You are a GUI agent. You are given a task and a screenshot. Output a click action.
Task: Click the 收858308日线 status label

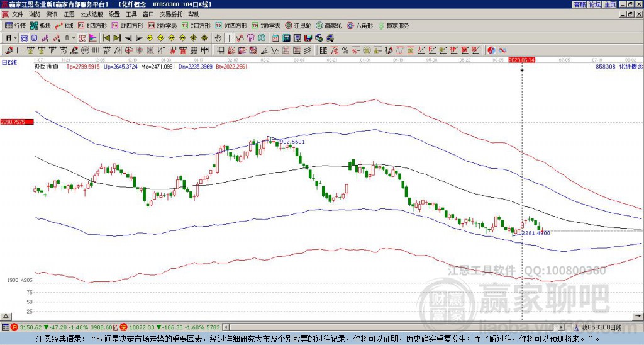pos(601,327)
